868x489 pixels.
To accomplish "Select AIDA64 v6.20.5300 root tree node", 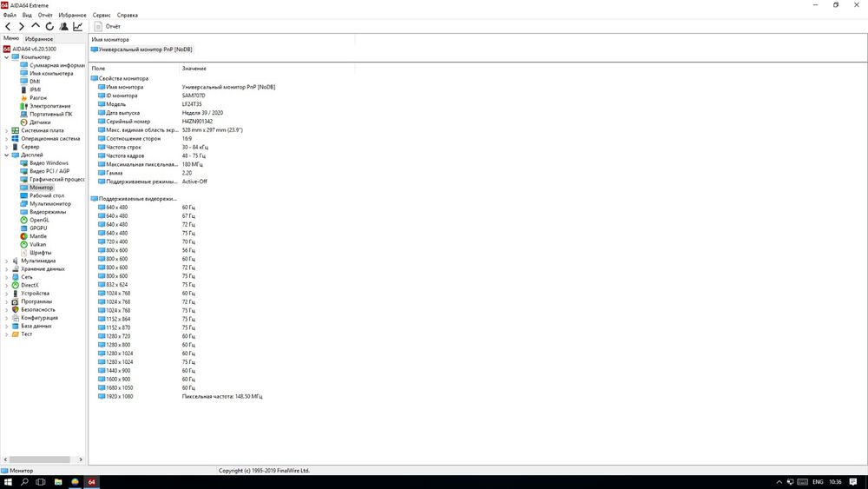I will point(30,49).
